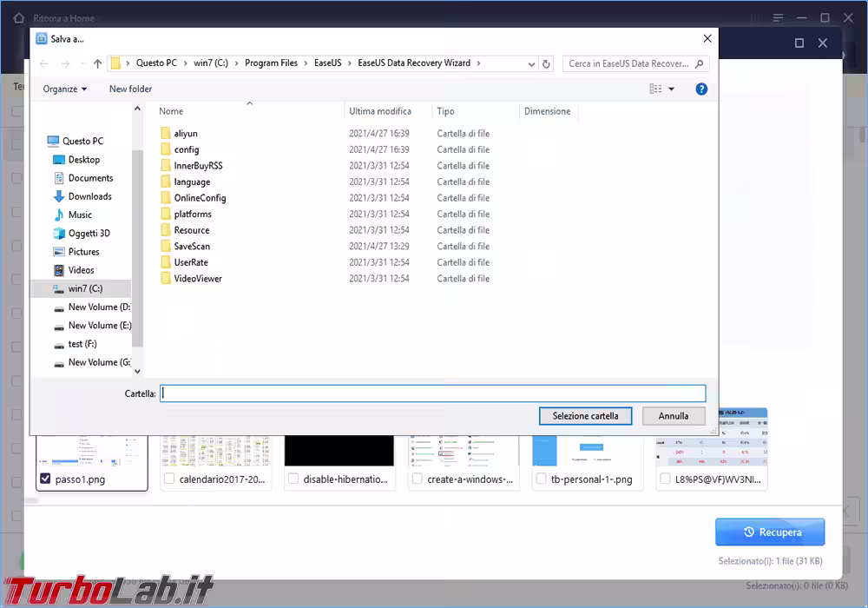
Task: Click the Selezione cartella button
Action: pyautogui.click(x=585, y=416)
